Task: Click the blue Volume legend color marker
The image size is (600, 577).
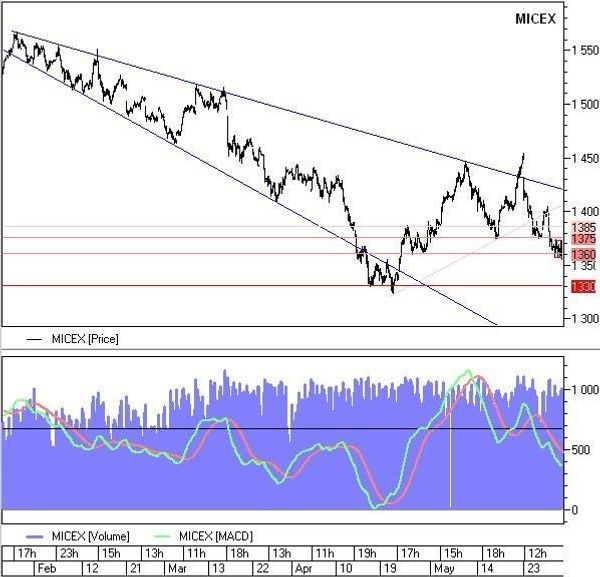Action: [x=34, y=536]
